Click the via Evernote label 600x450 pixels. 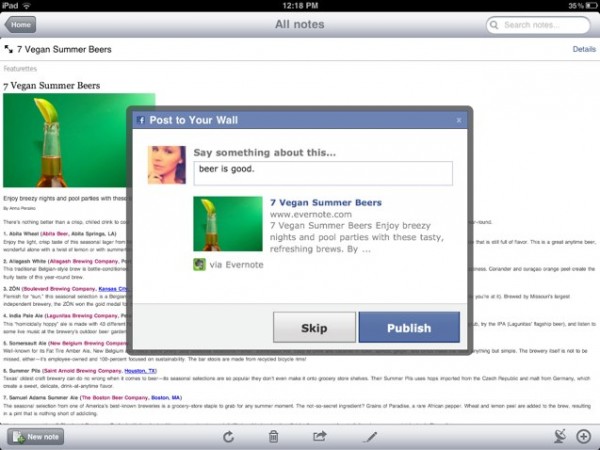[x=236, y=265]
